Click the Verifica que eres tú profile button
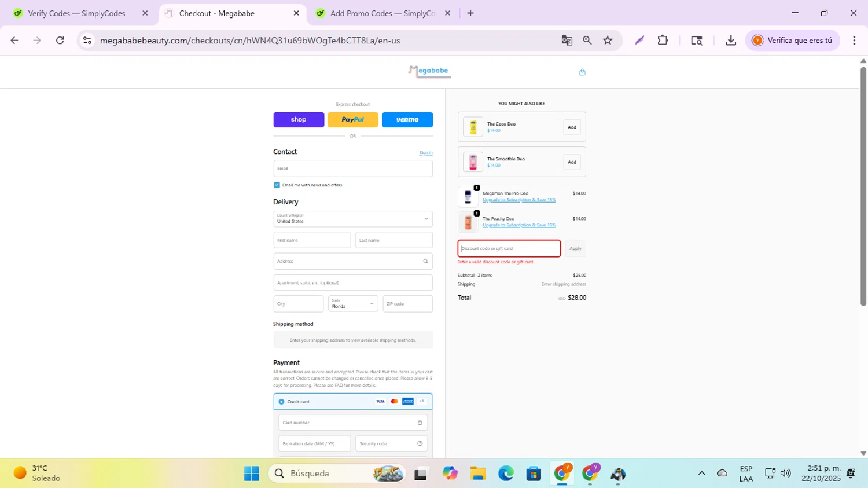Image resolution: width=868 pixels, height=488 pixels. click(792, 41)
